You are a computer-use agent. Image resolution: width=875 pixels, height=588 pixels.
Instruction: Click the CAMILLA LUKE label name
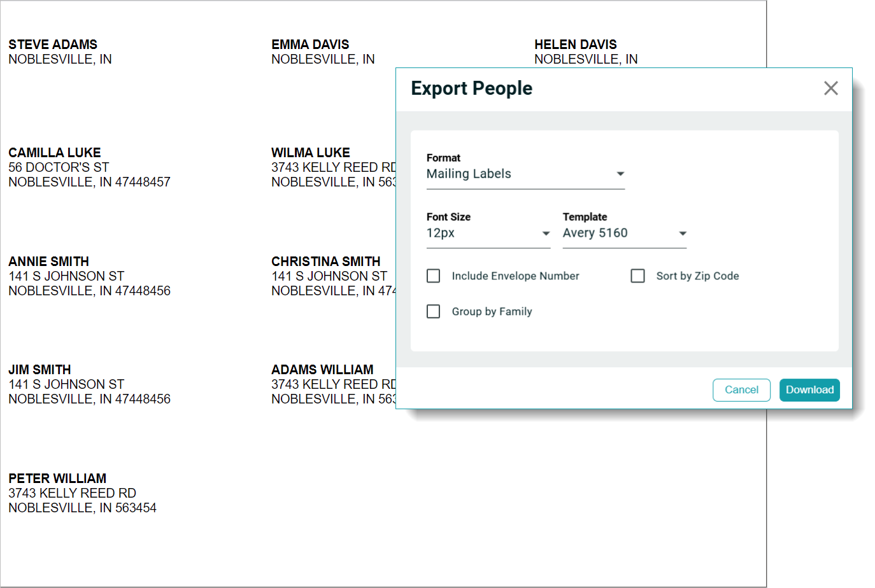[55, 153]
